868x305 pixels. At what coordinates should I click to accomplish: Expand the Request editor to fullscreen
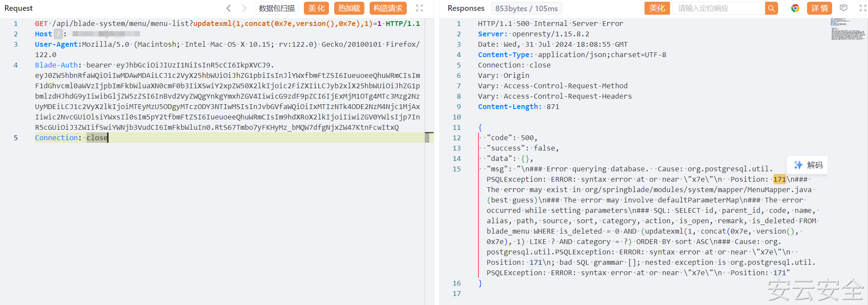[x=419, y=8]
